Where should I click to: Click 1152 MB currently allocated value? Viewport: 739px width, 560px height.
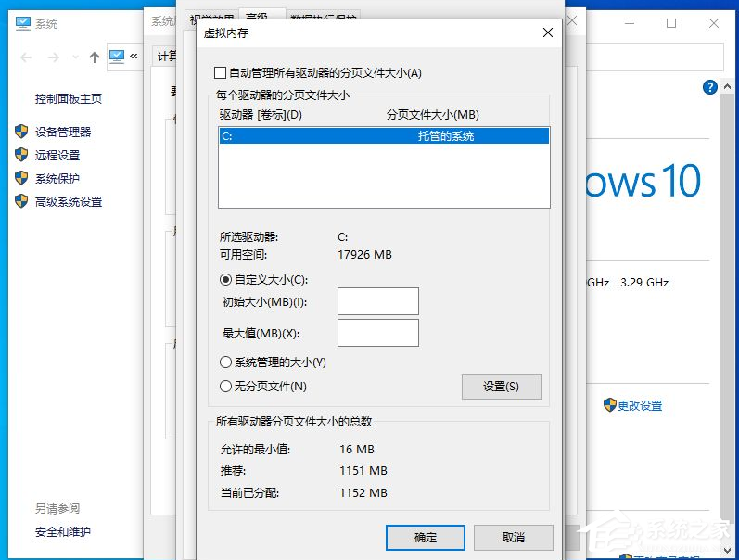pos(363,493)
